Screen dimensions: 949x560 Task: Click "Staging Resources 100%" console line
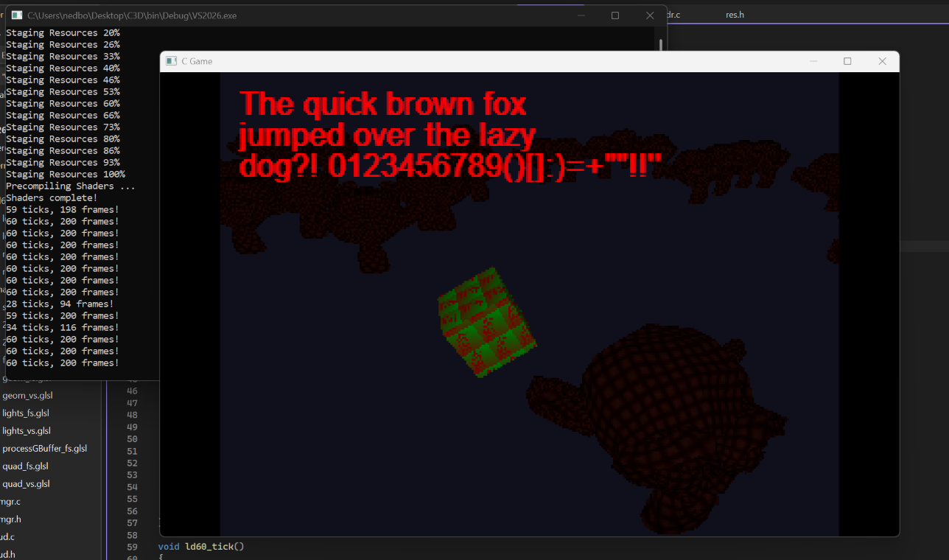66,174
